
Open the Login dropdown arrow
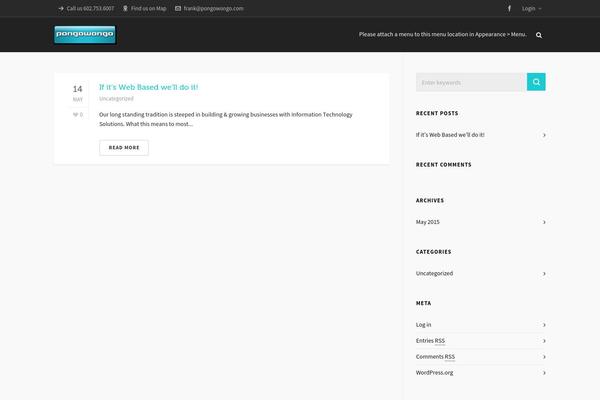point(540,9)
